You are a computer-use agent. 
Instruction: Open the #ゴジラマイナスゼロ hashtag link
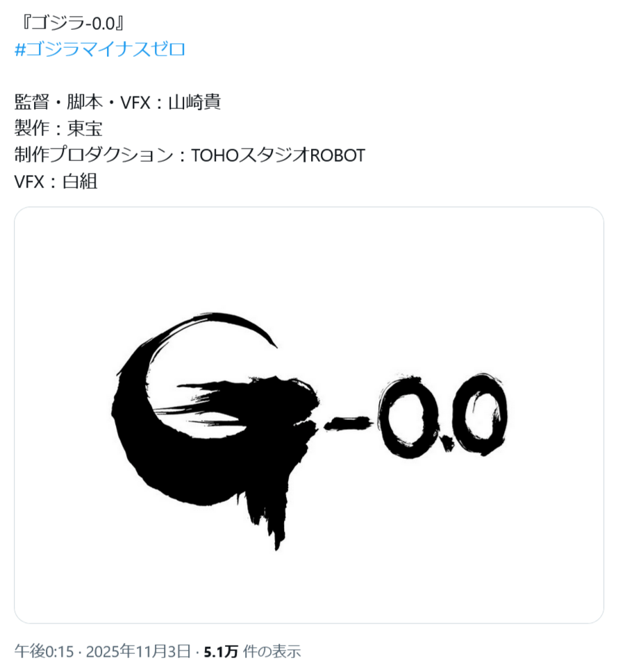[100, 49]
